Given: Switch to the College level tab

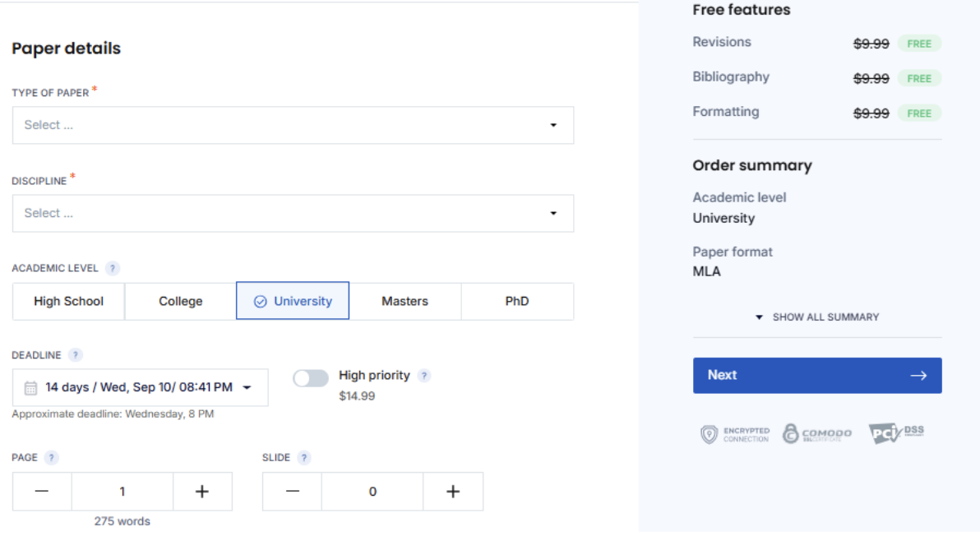Looking at the screenshot, I should 180,301.
